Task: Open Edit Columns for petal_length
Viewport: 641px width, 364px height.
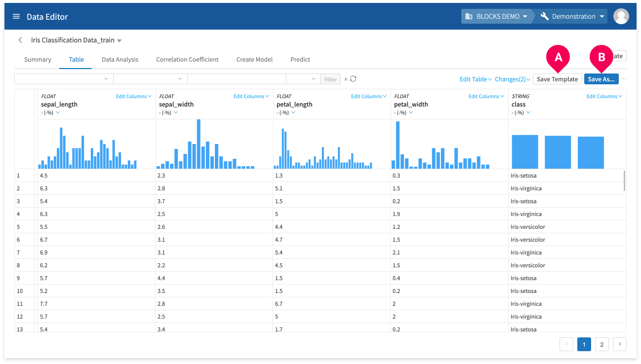Action: [368, 96]
